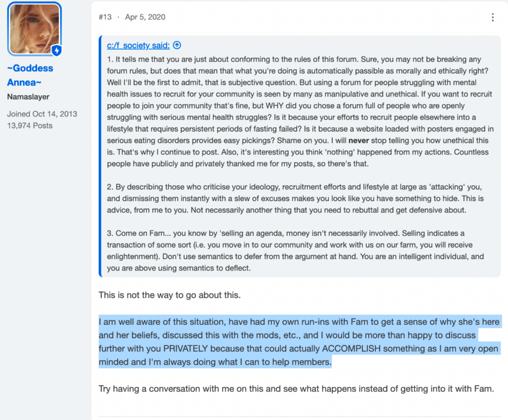The height and width of the screenshot is (420, 508).
Task: Click the "This is not the way" sentence
Action: pos(170,295)
